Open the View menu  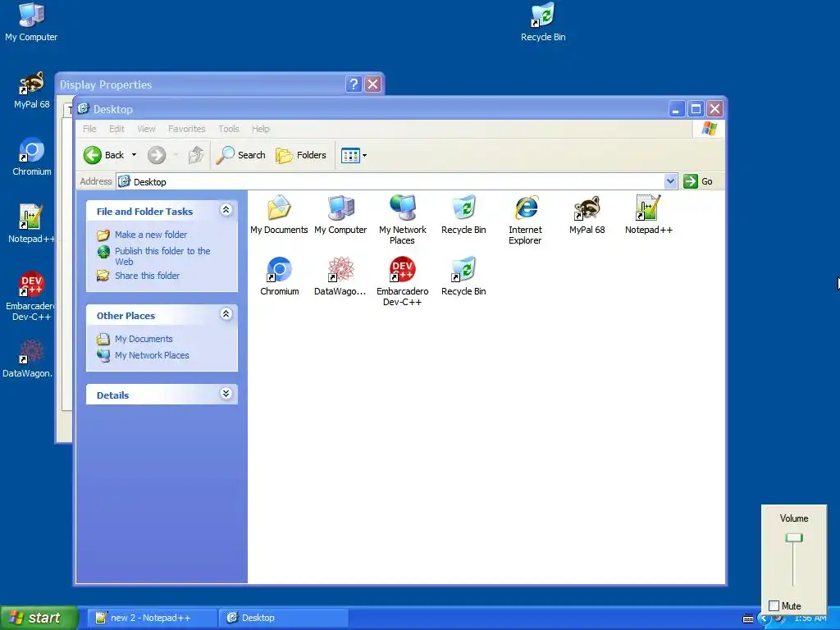[146, 129]
